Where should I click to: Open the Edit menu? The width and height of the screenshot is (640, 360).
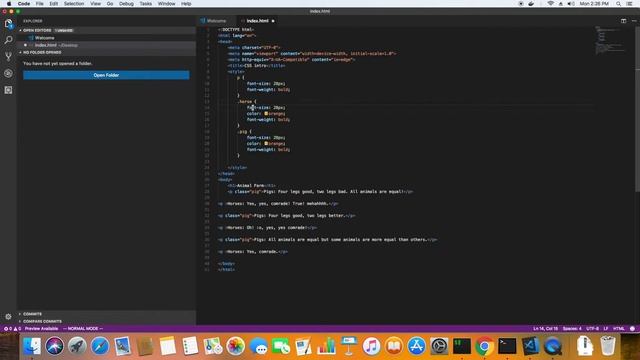point(53,4)
